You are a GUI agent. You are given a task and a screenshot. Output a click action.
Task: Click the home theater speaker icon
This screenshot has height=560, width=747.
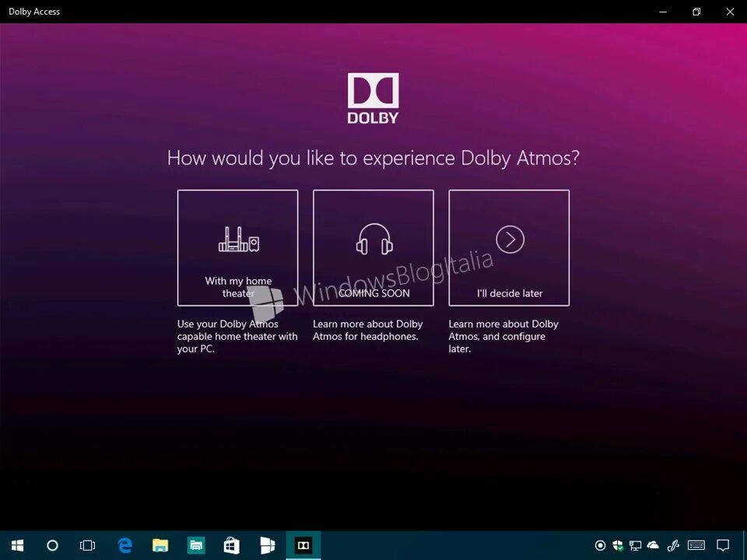tap(239, 239)
